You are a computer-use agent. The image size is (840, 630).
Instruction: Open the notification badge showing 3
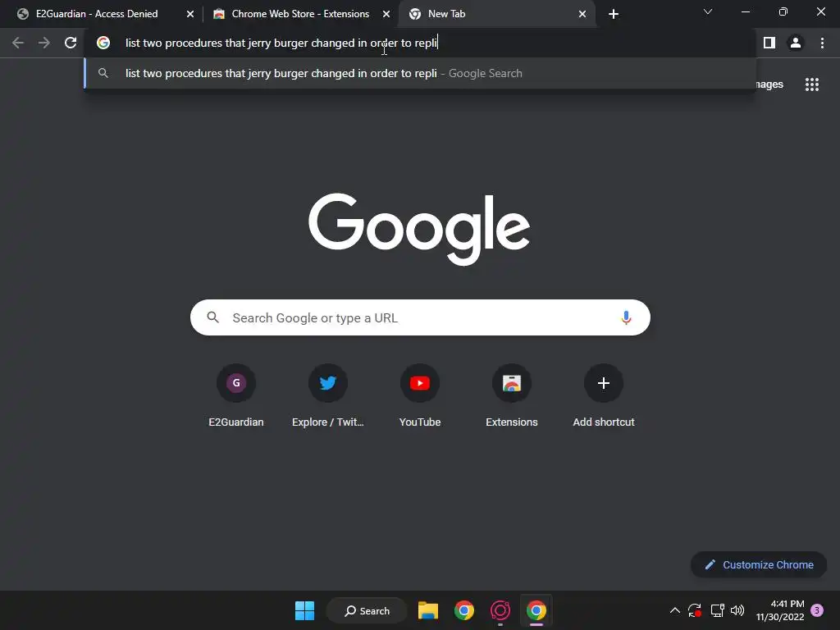coord(817,610)
